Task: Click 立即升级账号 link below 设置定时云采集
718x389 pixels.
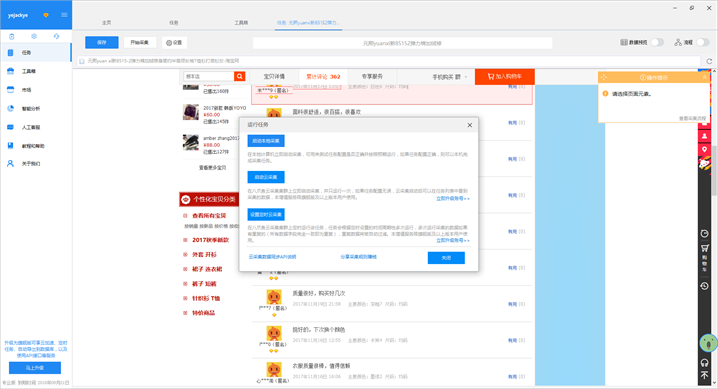Action: point(452,240)
